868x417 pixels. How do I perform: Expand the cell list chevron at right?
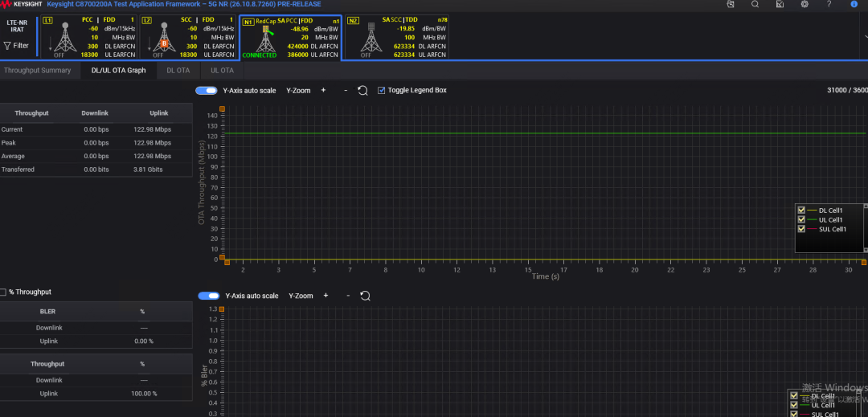[x=866, y=36]
